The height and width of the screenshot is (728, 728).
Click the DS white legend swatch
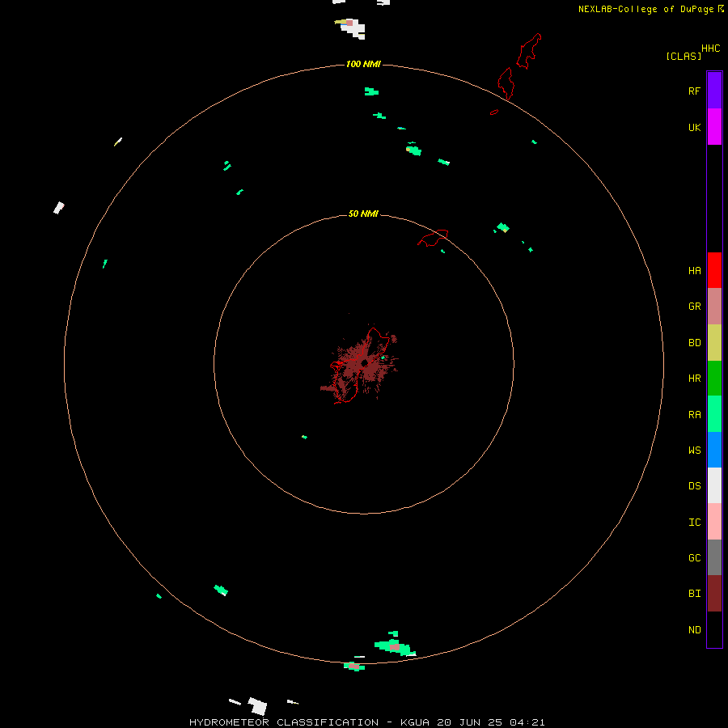coord(714,485)
